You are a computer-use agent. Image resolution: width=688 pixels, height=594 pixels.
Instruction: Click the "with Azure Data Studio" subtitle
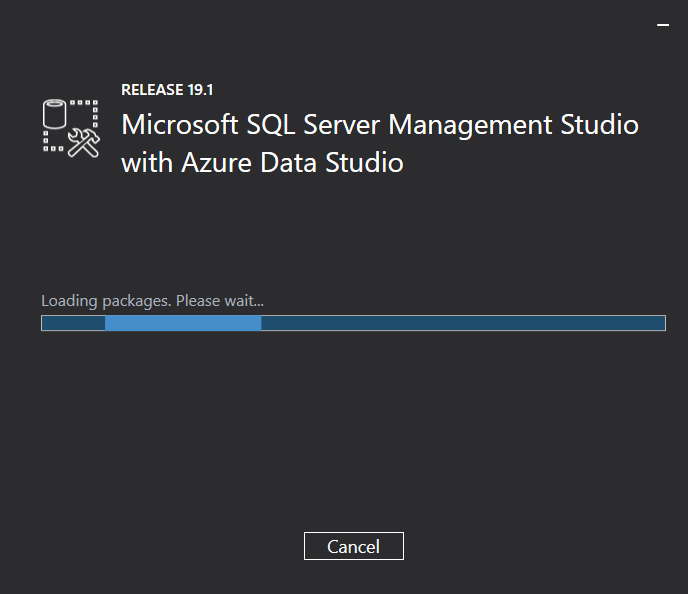(x=262, y=163)
